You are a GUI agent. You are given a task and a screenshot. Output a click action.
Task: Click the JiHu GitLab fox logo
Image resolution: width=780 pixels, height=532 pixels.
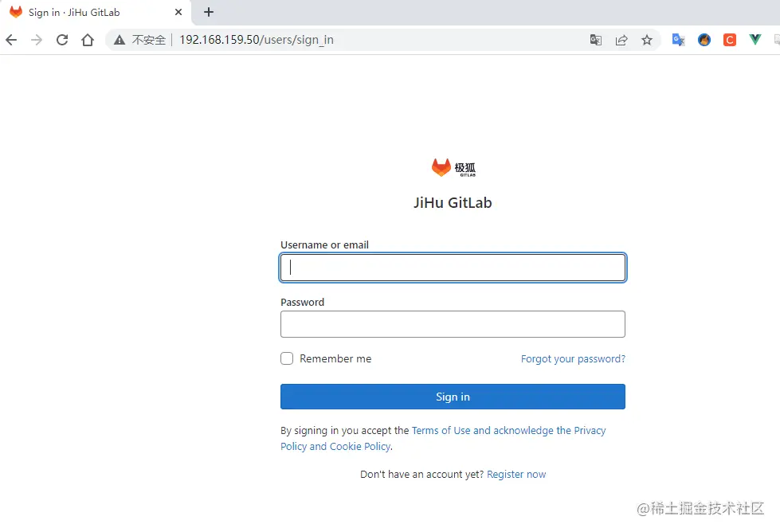tap(453, 168)
